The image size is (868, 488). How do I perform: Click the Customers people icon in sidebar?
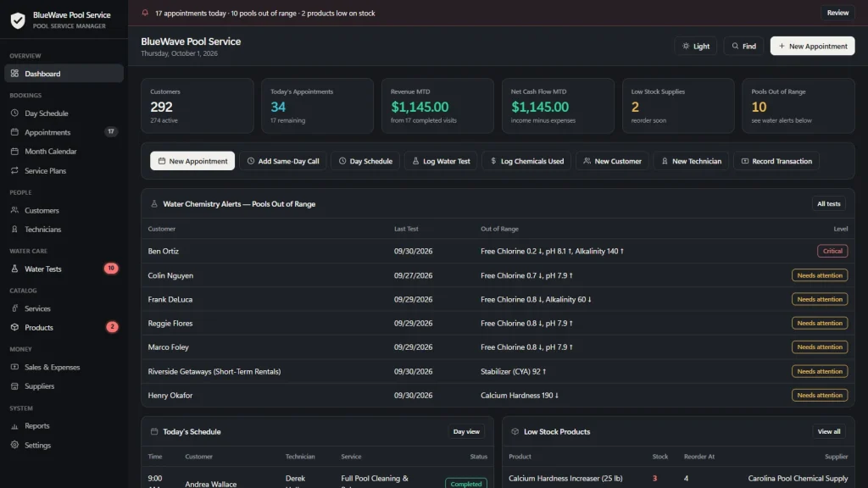(15, 210)
